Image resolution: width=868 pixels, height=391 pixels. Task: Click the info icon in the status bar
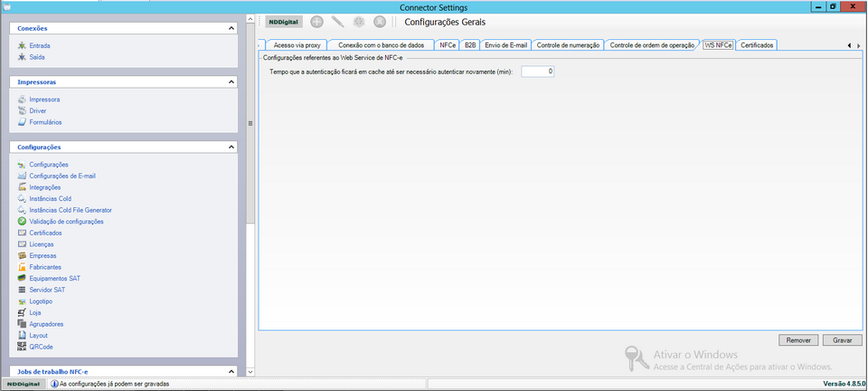pyautogui.click(x=54, y=384)
